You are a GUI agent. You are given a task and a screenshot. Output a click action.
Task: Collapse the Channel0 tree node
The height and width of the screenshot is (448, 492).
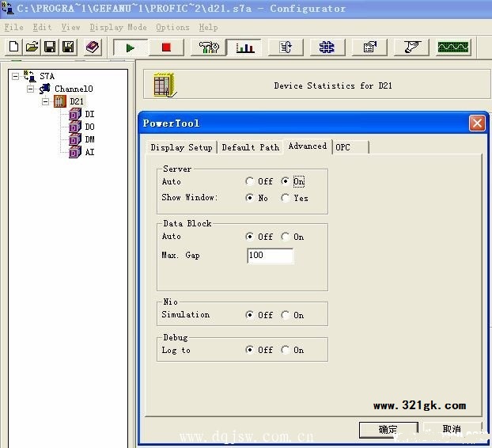(x=31, y=89)
